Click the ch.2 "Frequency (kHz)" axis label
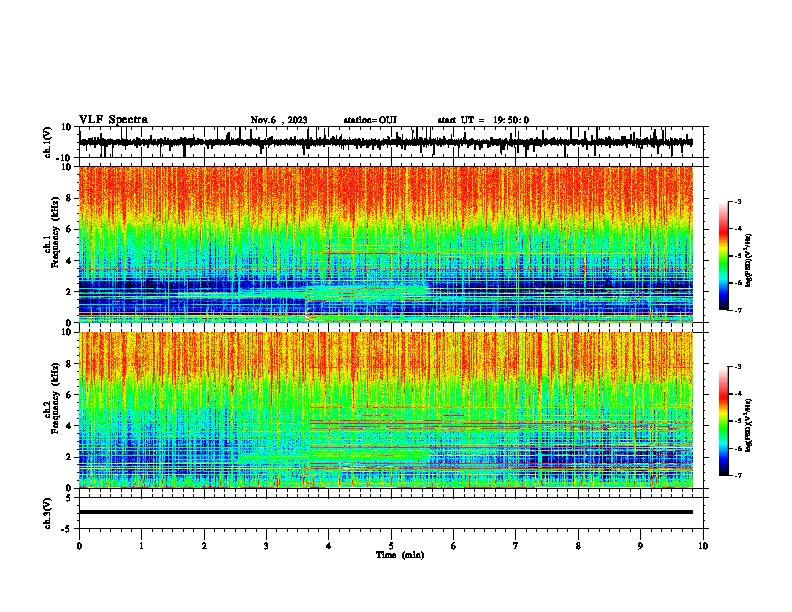Screen dimensions: 792x612 click(x=55, y=398)
